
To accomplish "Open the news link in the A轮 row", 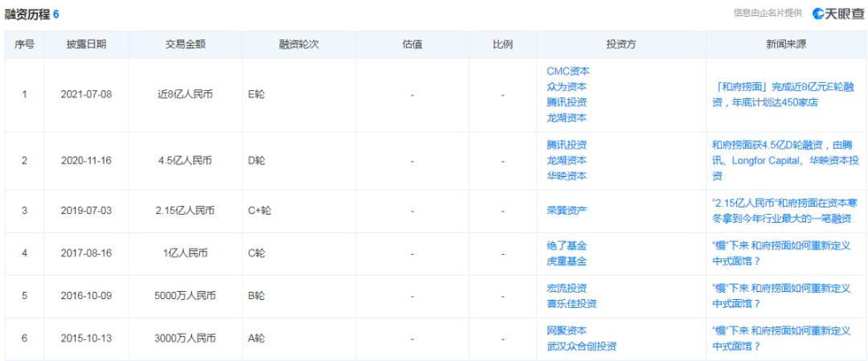I will pyautogui.click(x=781, y=338).
